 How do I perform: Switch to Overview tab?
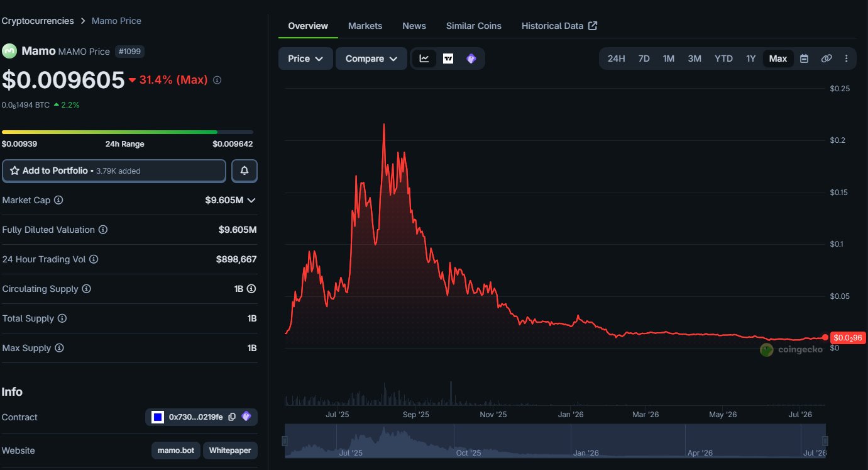tap(308, 26)
